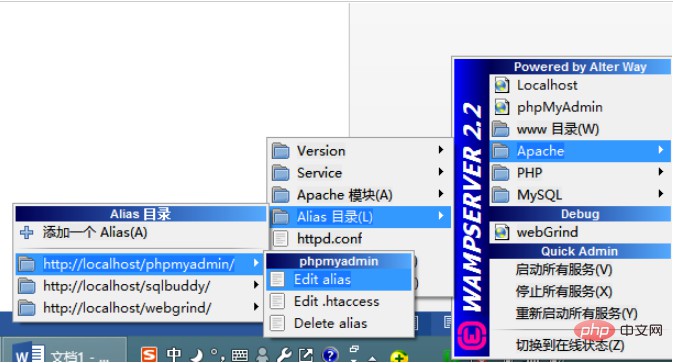Click the Localhost globe icon
673x363 pixels.
click(x=501, y=85)
